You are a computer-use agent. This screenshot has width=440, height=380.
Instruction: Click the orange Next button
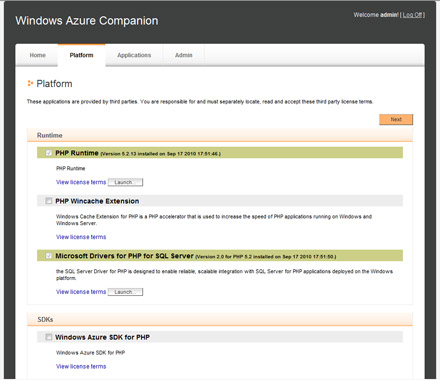tap(396, 119)
